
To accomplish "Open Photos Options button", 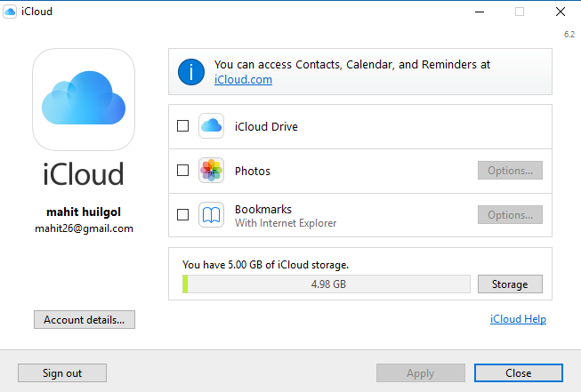I will click(509, 171).
